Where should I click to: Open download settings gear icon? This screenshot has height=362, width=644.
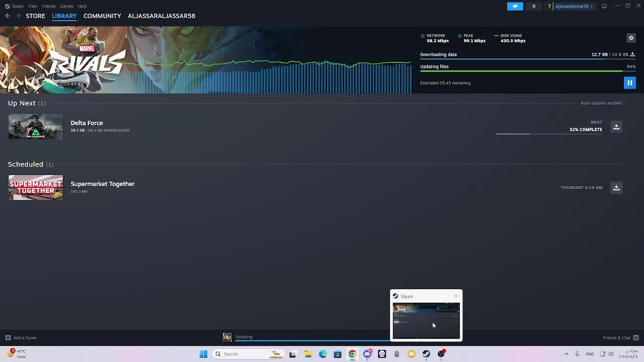[x=631, y=38]
